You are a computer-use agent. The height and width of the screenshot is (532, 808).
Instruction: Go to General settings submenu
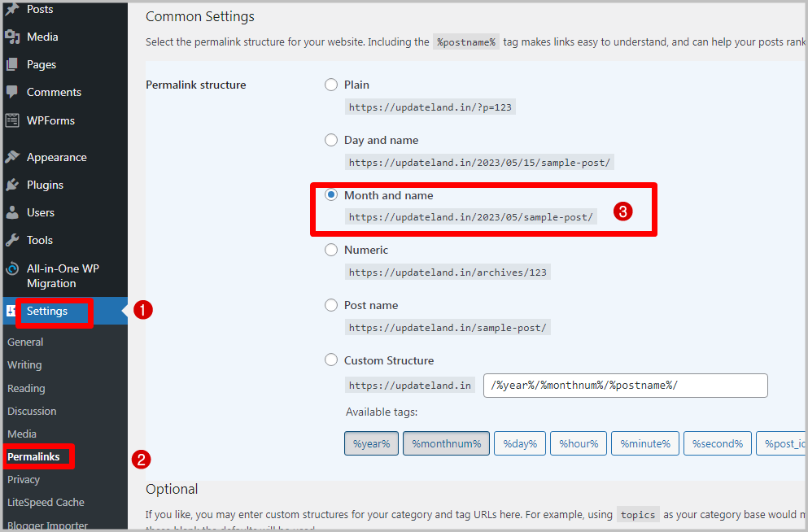coord(25,342)
